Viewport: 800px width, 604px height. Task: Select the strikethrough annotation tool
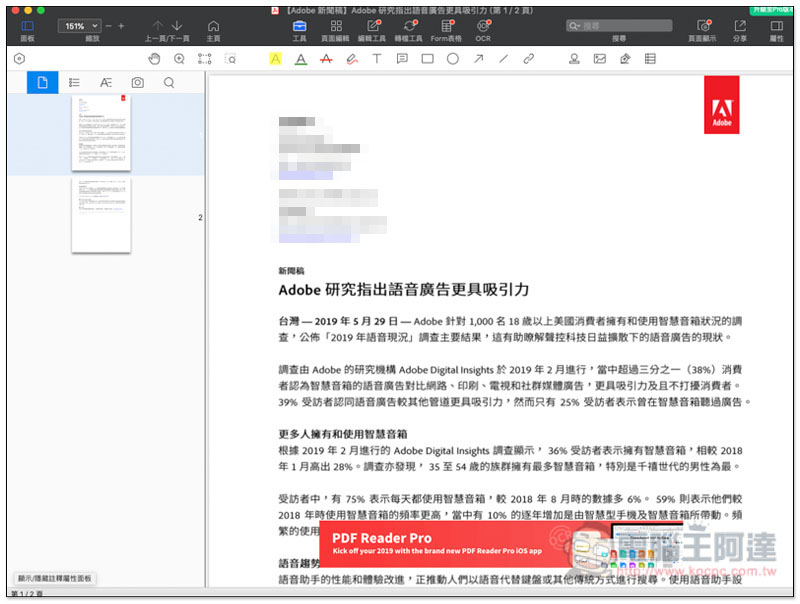[326, 59]
